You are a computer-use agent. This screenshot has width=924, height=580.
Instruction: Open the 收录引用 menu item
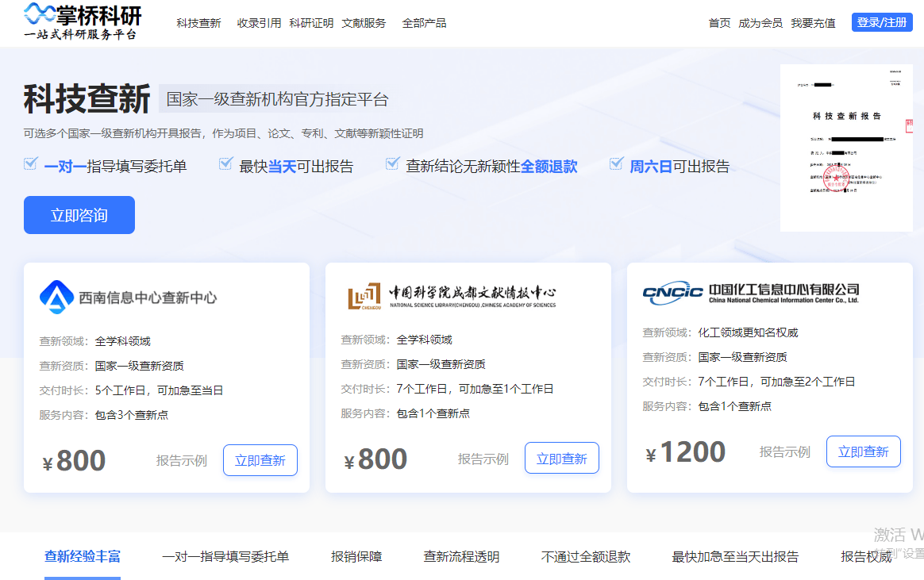(259, 23)
